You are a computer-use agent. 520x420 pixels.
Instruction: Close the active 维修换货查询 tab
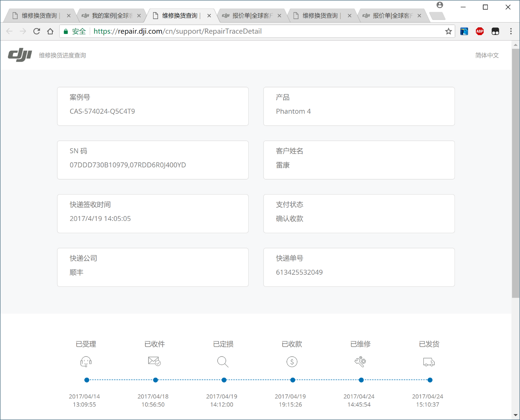209,16
